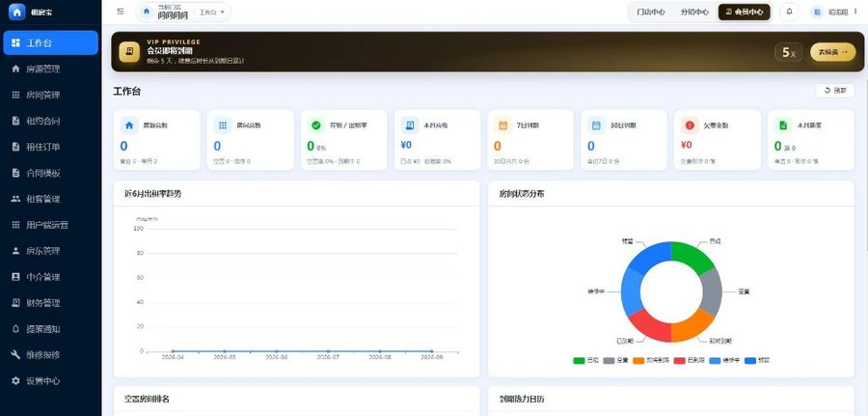Open the 工作台 dropdown next to store name

point(212,13)
